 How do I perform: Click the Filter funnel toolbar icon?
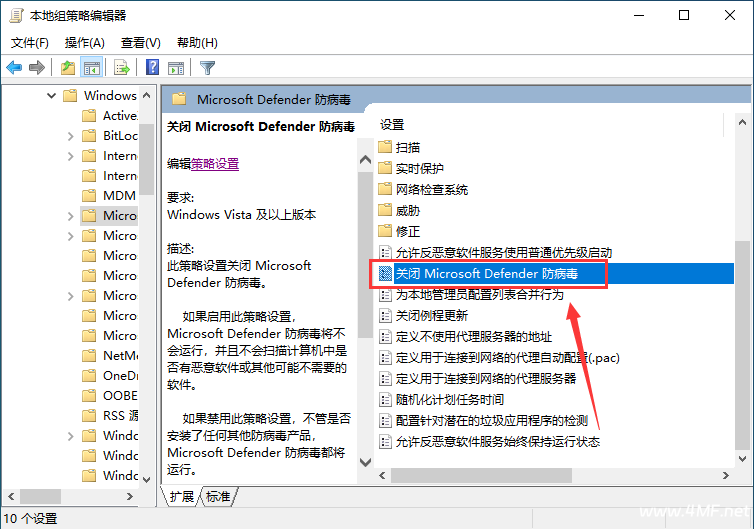(x=207, y=68)
